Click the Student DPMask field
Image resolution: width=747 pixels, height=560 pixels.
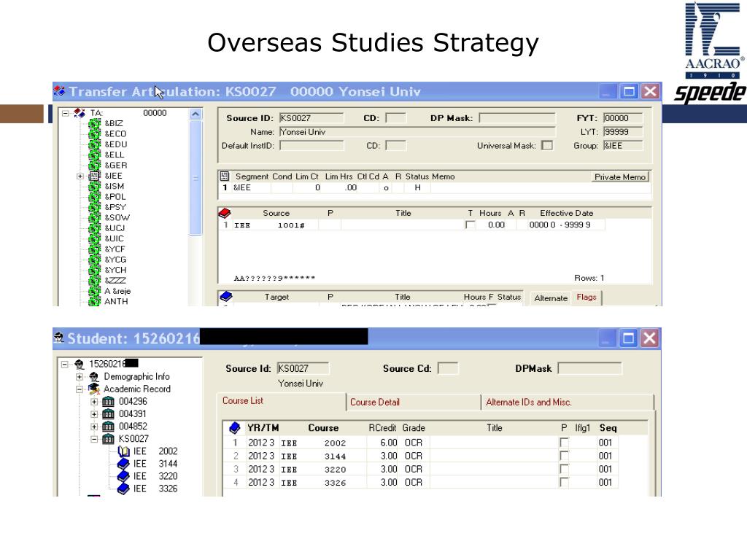[589, 368]
